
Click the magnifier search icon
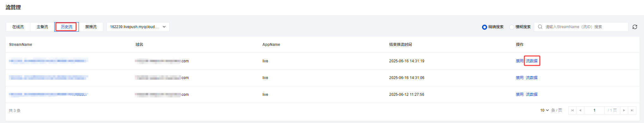pyautogui.click(x=540, y=27)
